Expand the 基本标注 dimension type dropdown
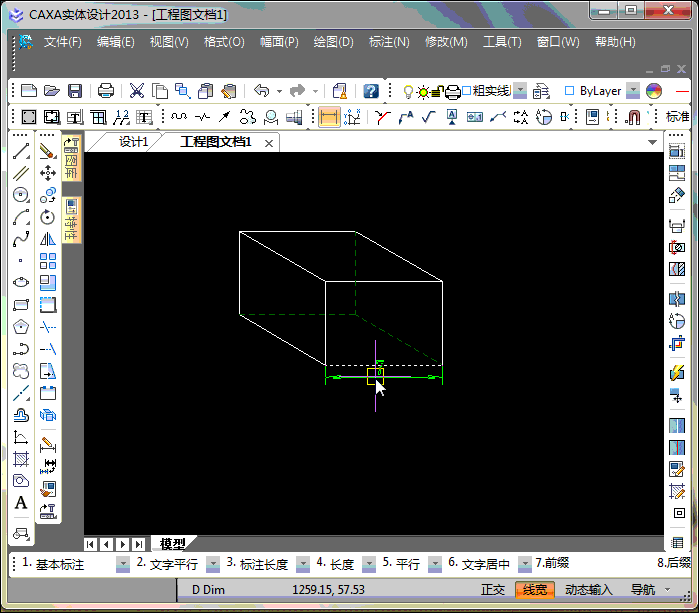This screenshot has width=699, height=613. (x=123, y=565)
